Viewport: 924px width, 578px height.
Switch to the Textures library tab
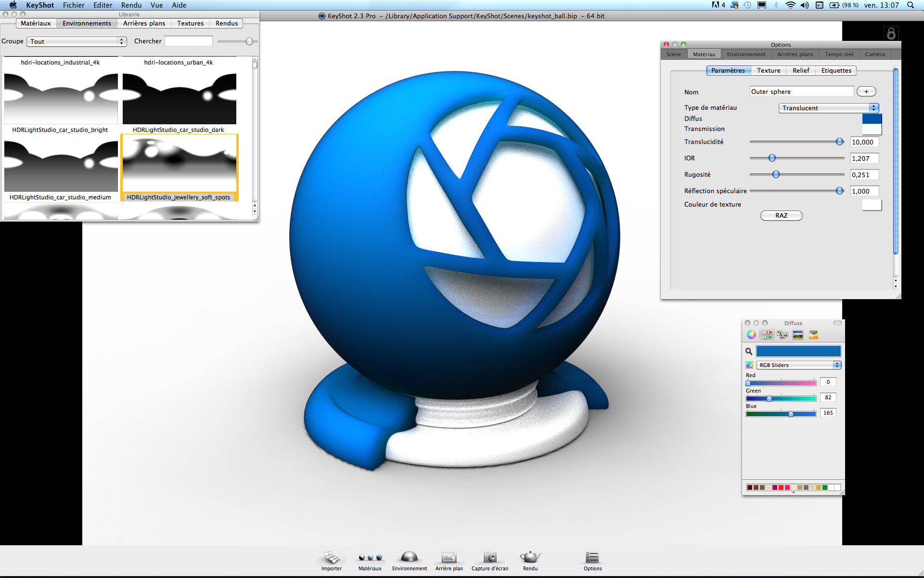click(190, 23)
